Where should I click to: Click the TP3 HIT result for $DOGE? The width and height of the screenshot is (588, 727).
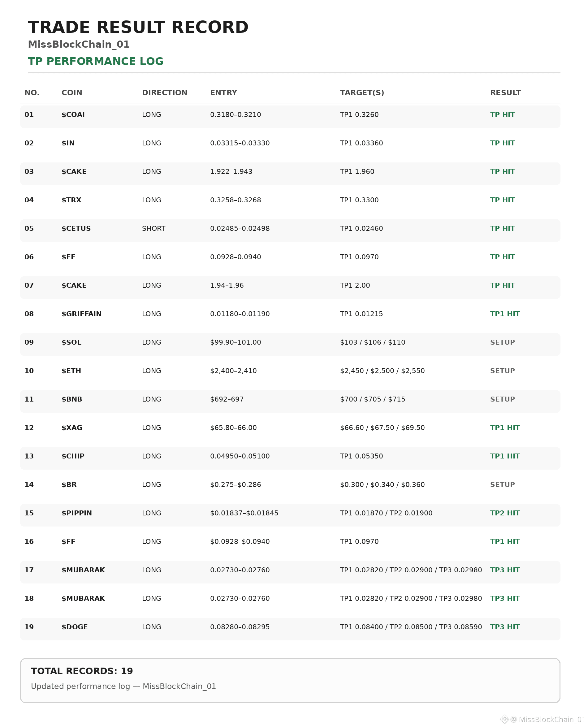click(505, 627)
